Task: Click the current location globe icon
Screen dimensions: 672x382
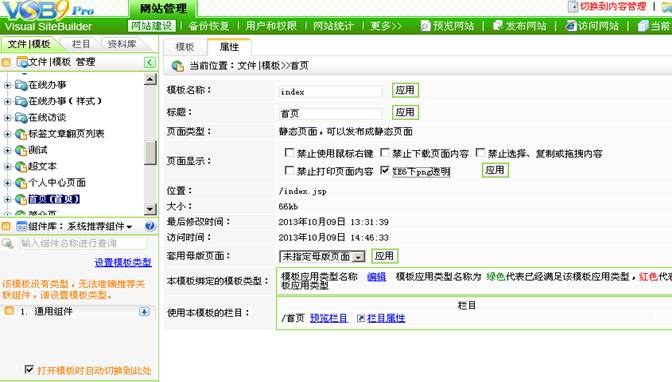Action: tap(177, 66)
